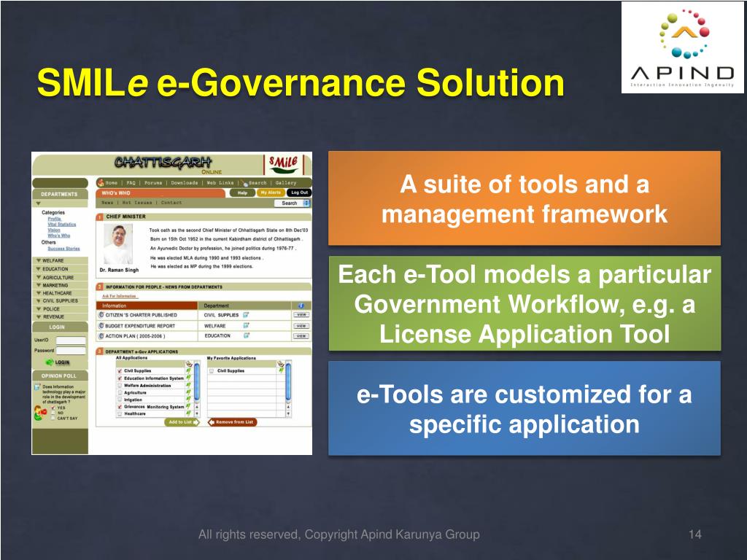This screenshot has height=560, width=747.
Task: Expand the EDUCATION department section
Action: [x=61, y=269]
